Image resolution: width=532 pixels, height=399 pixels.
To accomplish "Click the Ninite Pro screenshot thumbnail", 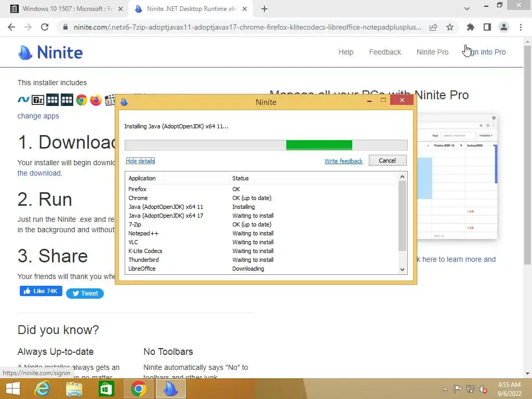I will pyautogui.click(x=457, y=177).
